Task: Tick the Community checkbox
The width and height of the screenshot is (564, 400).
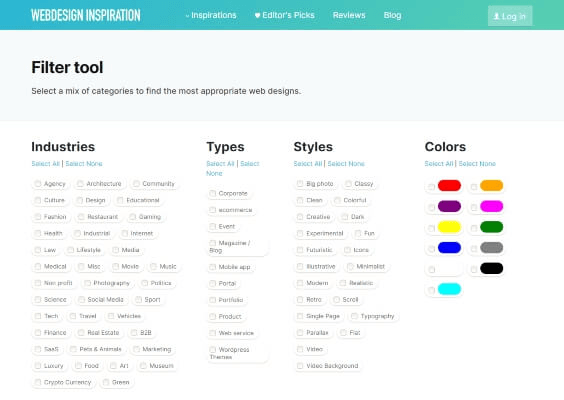Action: tap(136, 184)
